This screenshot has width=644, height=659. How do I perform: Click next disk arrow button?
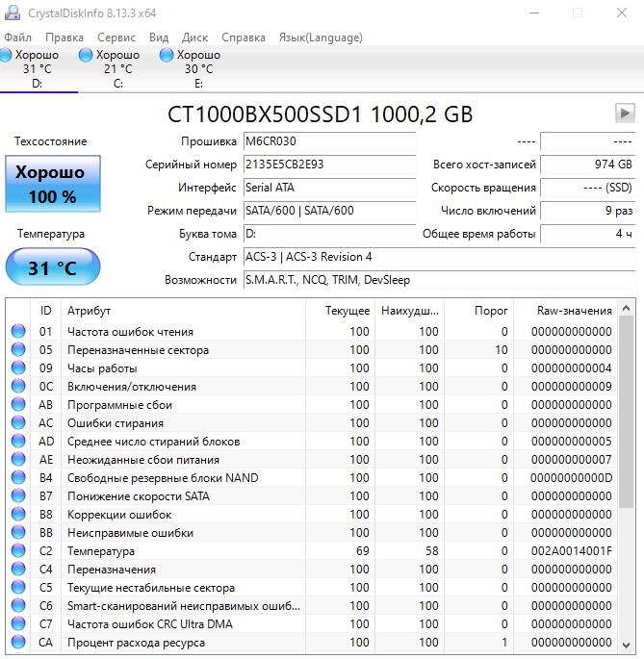625,114
